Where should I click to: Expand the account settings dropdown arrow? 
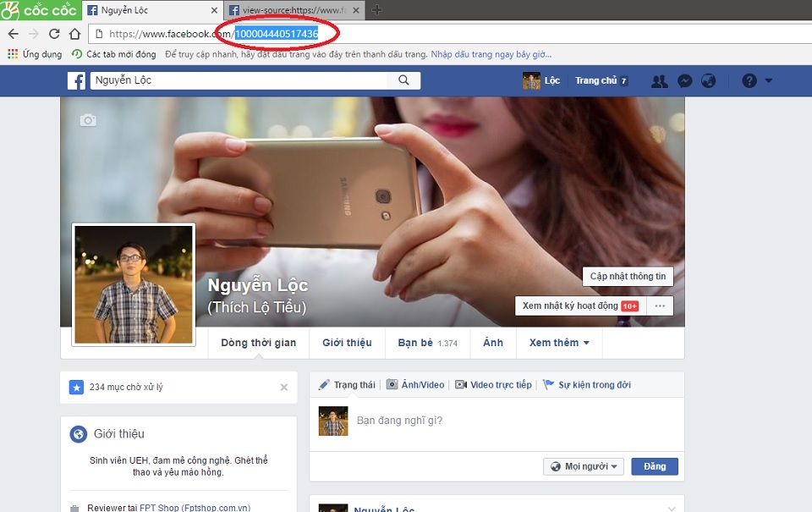click(x=769, y=81)
